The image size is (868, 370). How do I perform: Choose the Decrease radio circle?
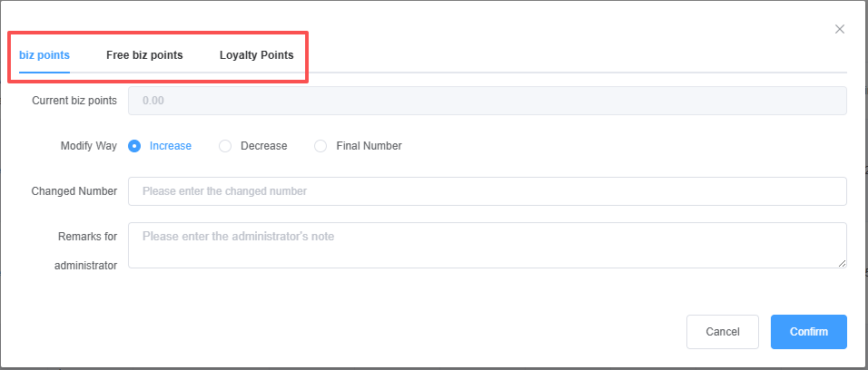(225, 146)
